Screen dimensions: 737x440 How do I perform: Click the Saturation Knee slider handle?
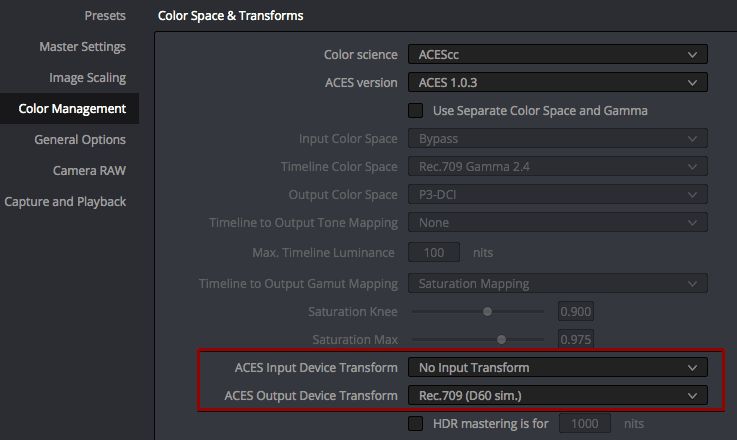pyautogui.click(x=487, y=311)
